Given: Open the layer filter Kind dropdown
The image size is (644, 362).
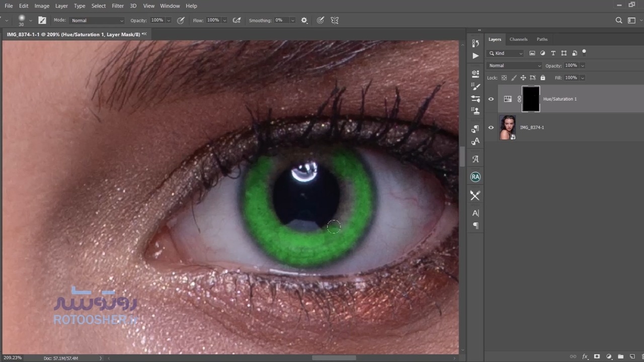Looking at the screenshot, I should pyautogui.click(x=506, y=53).
